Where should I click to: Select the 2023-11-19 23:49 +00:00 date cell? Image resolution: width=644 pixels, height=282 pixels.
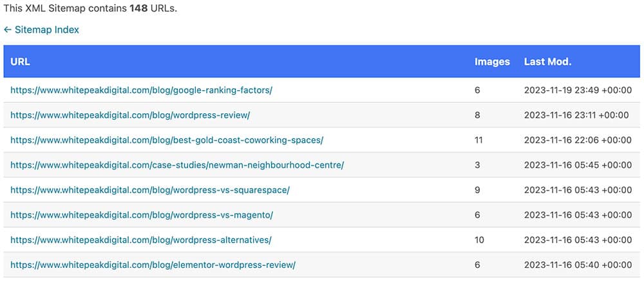[578, 90]
